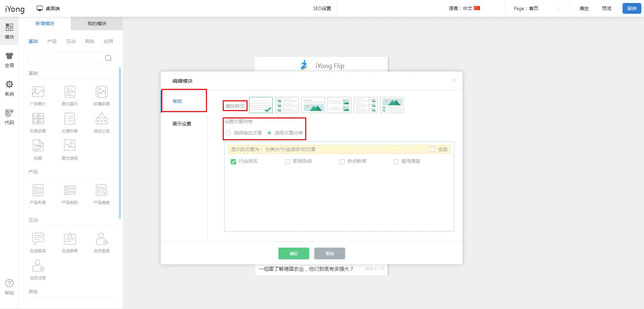Open the 全局 global settings sidebar icon
Image resolution: width=644 pixels, height=309 pixels.
(9, 60)
